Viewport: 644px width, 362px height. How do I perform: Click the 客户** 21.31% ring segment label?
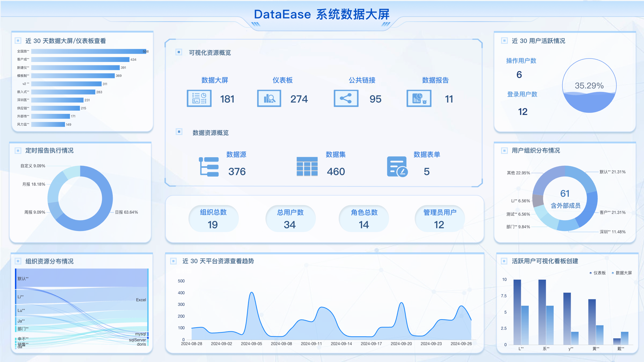pyautogui.click(x=612, y=212)
